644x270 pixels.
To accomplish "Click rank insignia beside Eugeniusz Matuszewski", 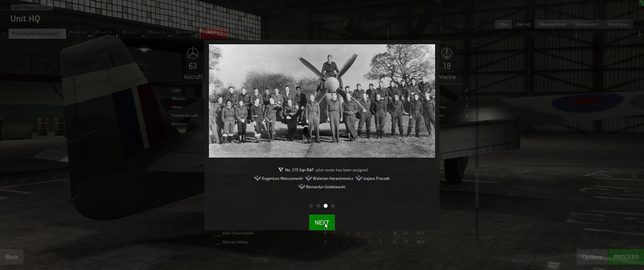I will coord(257,178).
